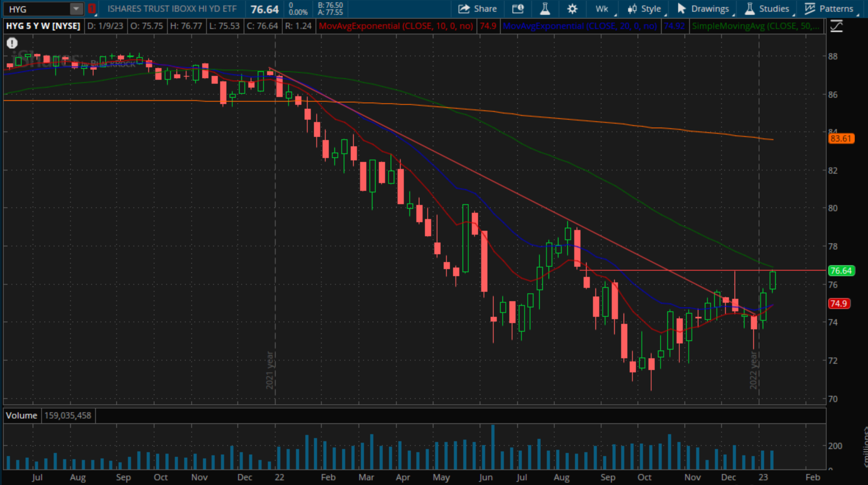Open chart analysis beaker tool
Image resolution: width=868 pixels, height=485 pixels.
point(544,8)
